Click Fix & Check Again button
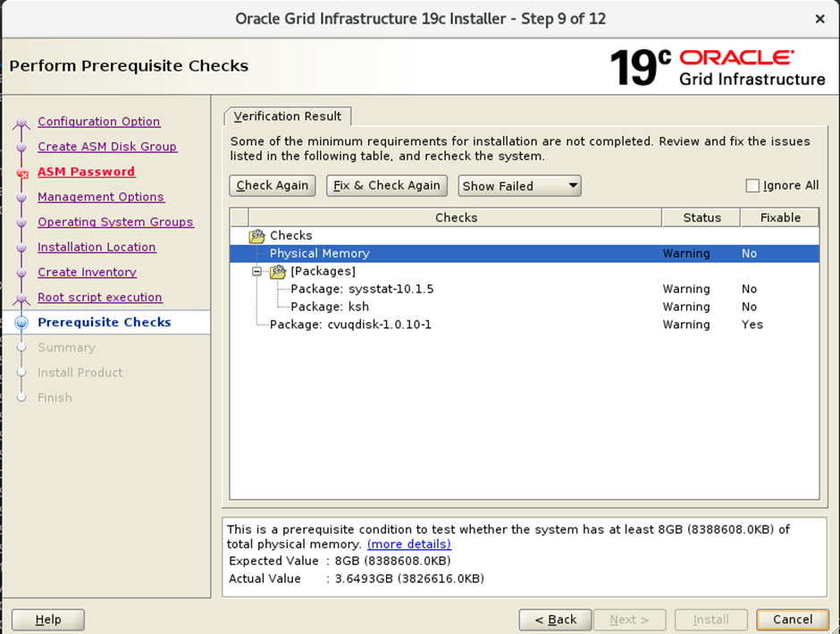 coord(387,185)
